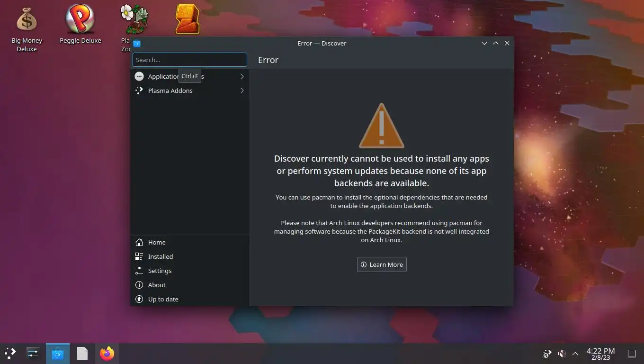This screenshot has height=364, width=644.
Task: Click the Discover store taskbar icon
Action: coord(58,354)
